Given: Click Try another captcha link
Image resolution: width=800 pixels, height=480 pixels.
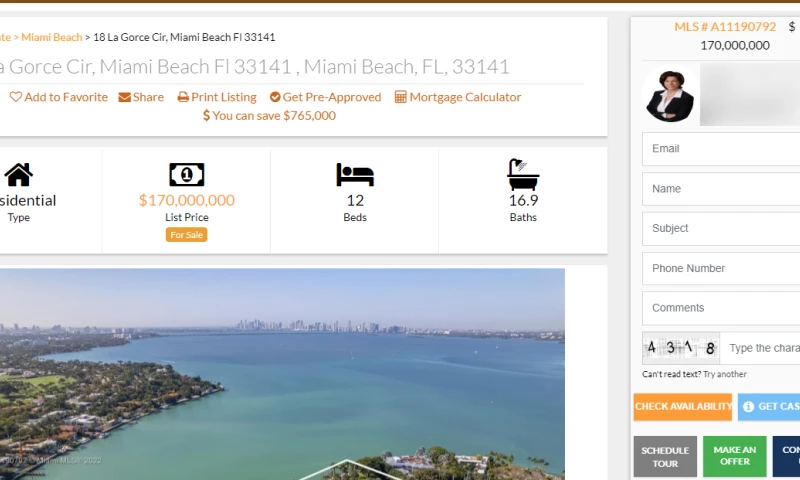Looking at the screenshot, I should point(725,374).
